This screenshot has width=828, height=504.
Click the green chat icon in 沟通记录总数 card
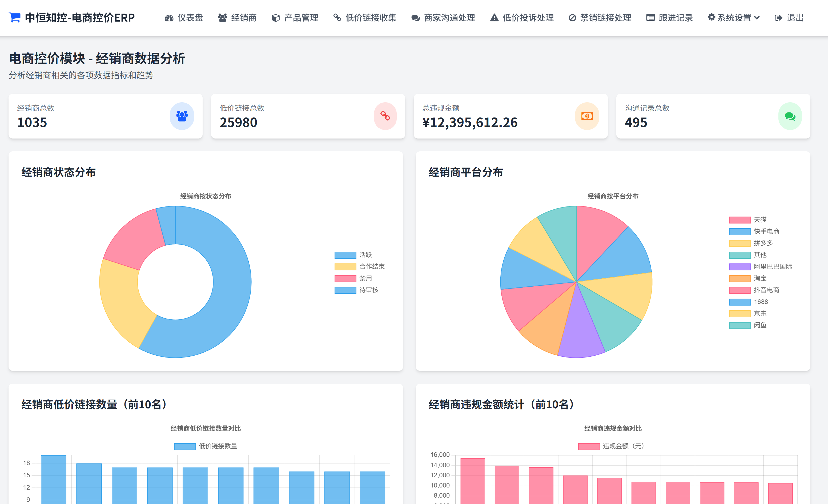790,116
